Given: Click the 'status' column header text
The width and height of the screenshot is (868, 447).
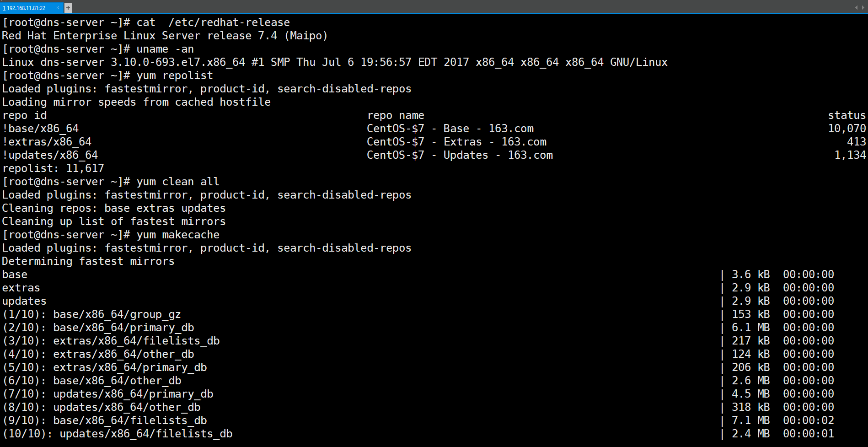Looking at the screenshot, I should tap(847, 115).
